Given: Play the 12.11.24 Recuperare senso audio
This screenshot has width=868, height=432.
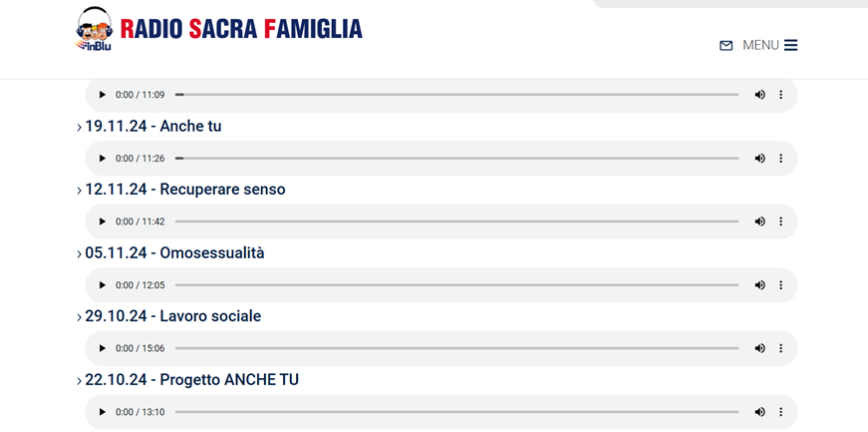Looking at the screenshot, I should point(102,221).
